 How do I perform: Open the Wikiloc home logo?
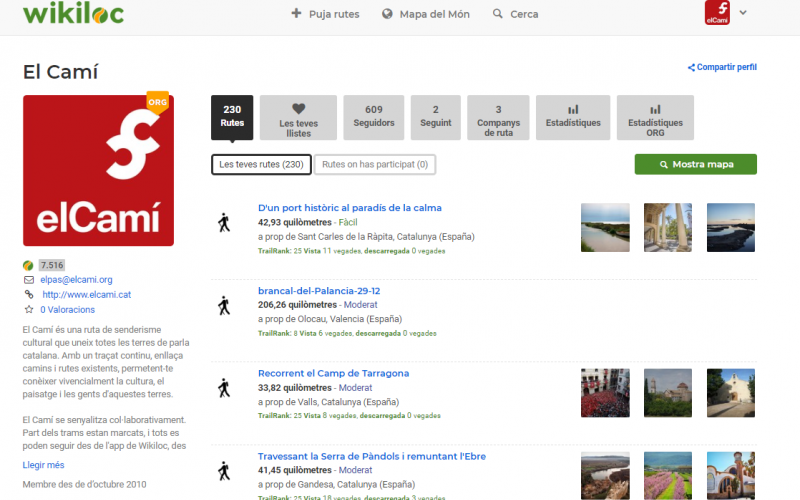tap(73, 13)
